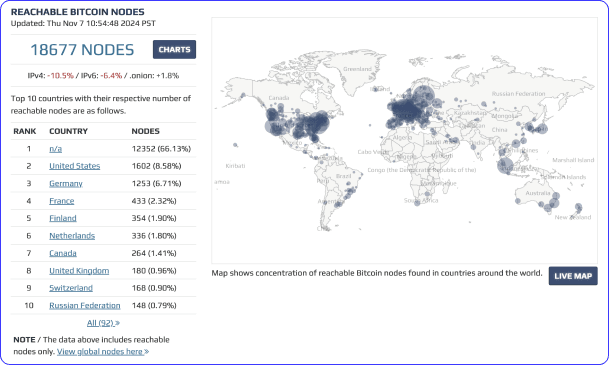Select the Updated timestamp text

[83, 23]
